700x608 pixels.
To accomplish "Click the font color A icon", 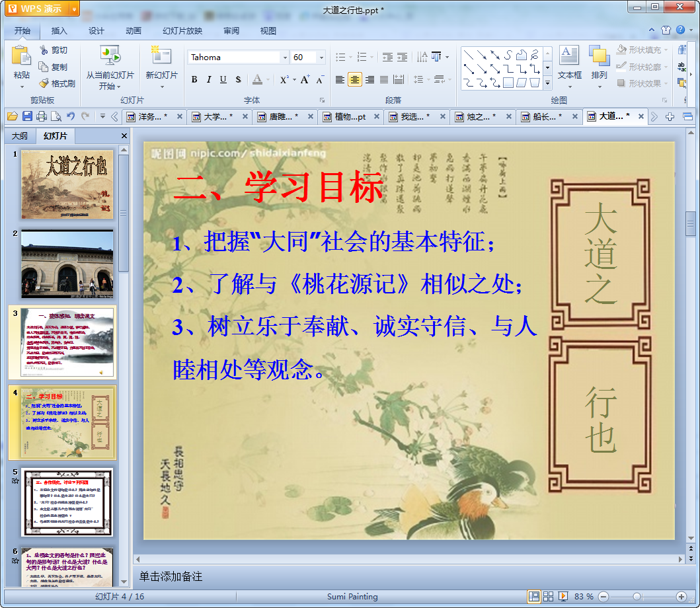I will coord(257,79).
